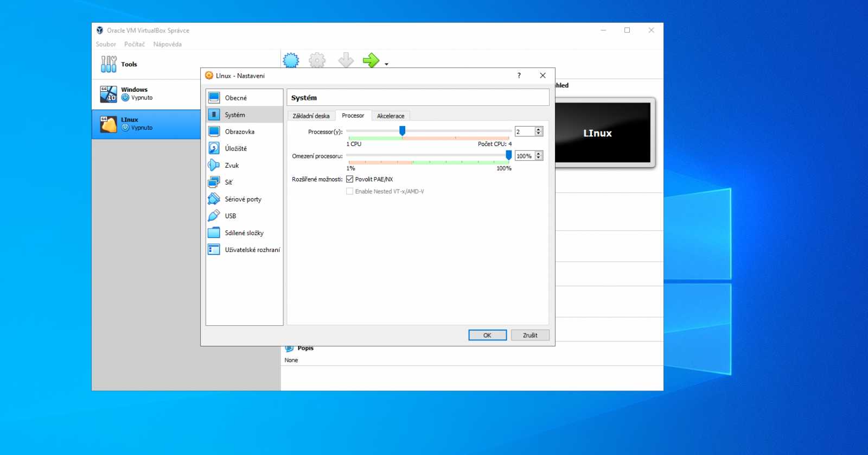The width and height of the screenshot is (868, 455).
Task: Click the Discard down-arrow toolbar icon
Action: click(346, 60)
